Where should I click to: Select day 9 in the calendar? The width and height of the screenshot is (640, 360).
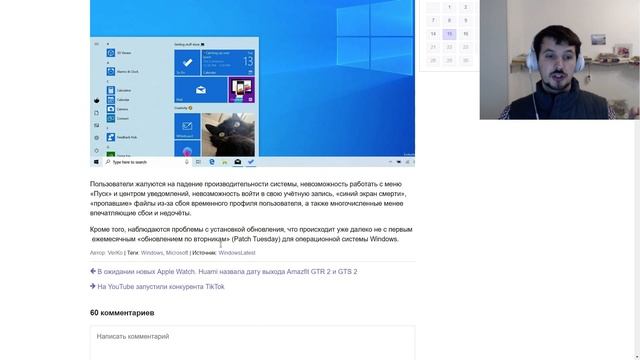[465, 20]
